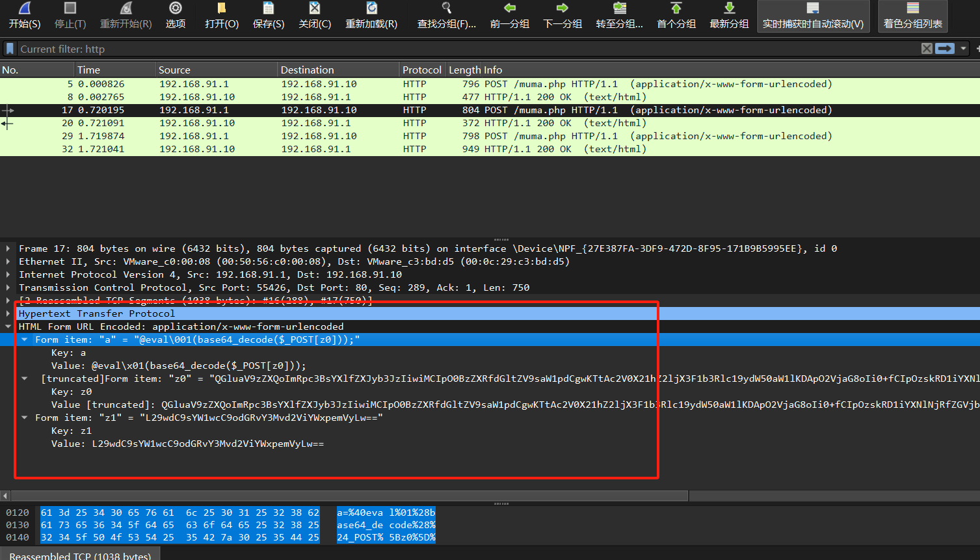Toggle auto scroll 实时捕获时自动滚动(V)
The width and height of the screenshot is (980, 560).
pos(813,16)
